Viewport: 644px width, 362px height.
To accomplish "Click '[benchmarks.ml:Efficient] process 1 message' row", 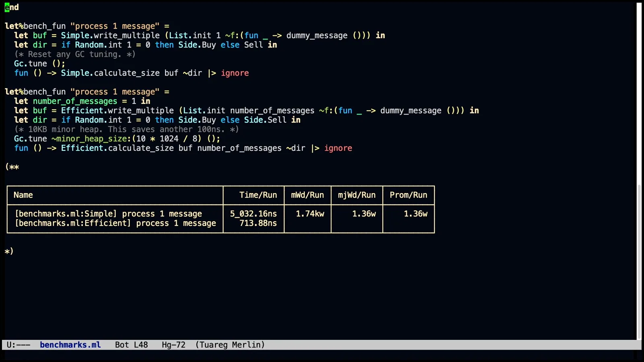I will [116, 223].
